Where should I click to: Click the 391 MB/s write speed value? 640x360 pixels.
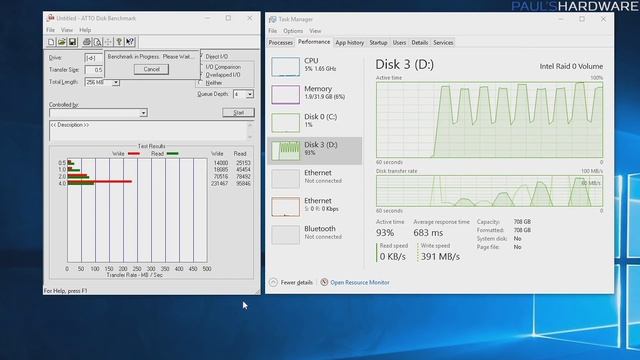pyautogui.click(x=440, y=256)
